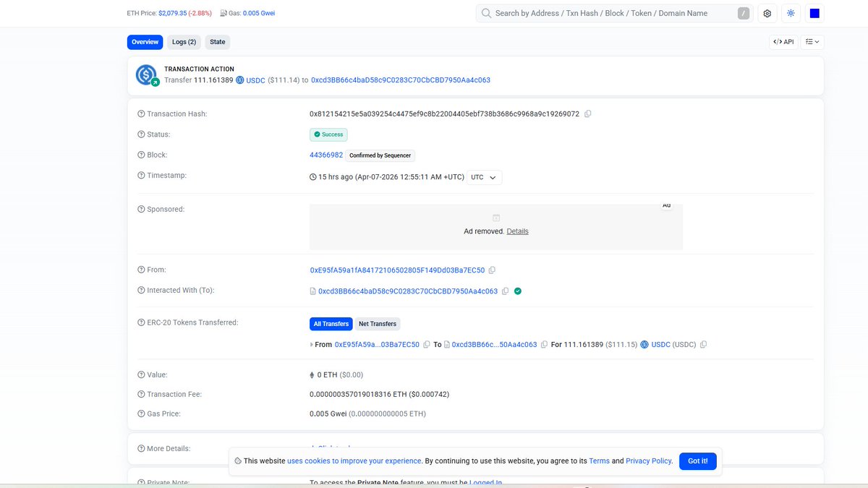Image resolution: width=868 pixels, height=488 pixels.
Task: Click the Sponsored help icon
Action: 141,210
